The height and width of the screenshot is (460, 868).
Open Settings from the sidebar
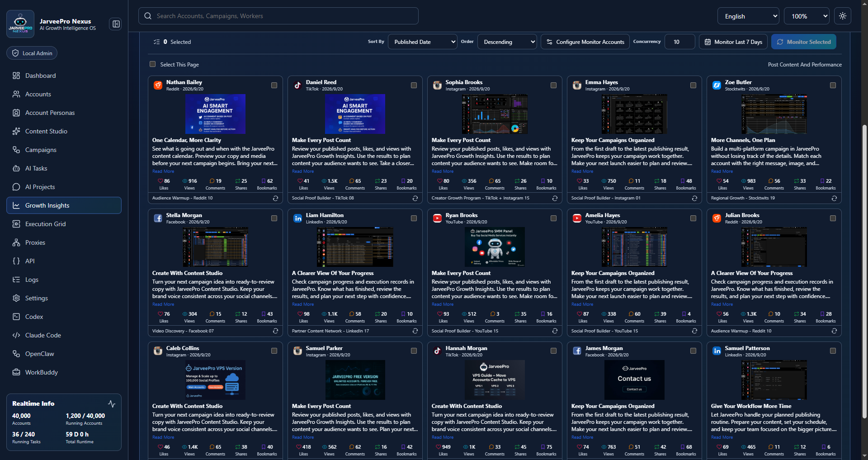[x=64, y=298]
